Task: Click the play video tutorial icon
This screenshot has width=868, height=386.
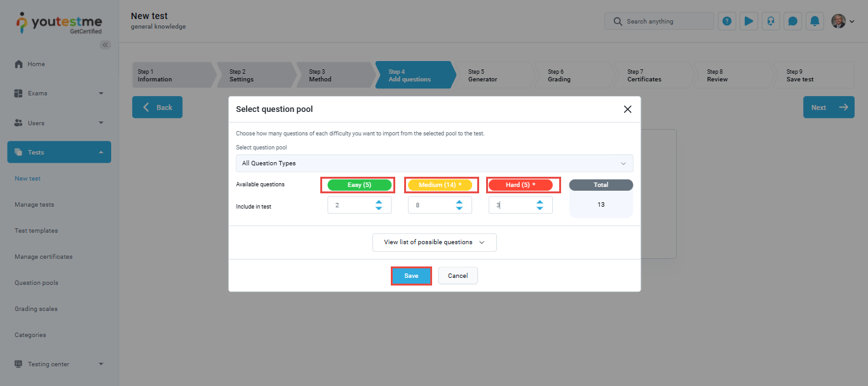Action: 749,21
